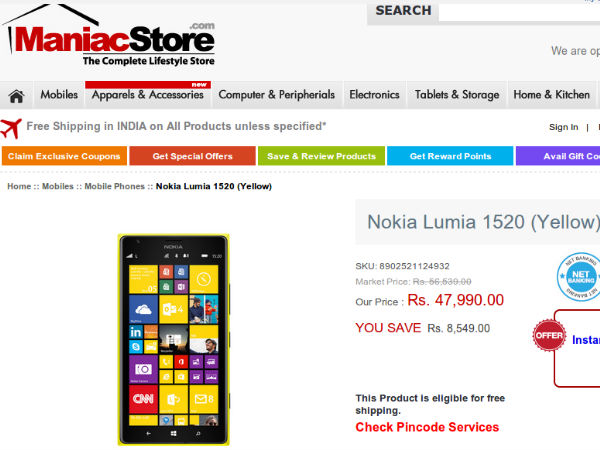
Task: Open Apparels & Accessories menu
Action: (148, 95)
